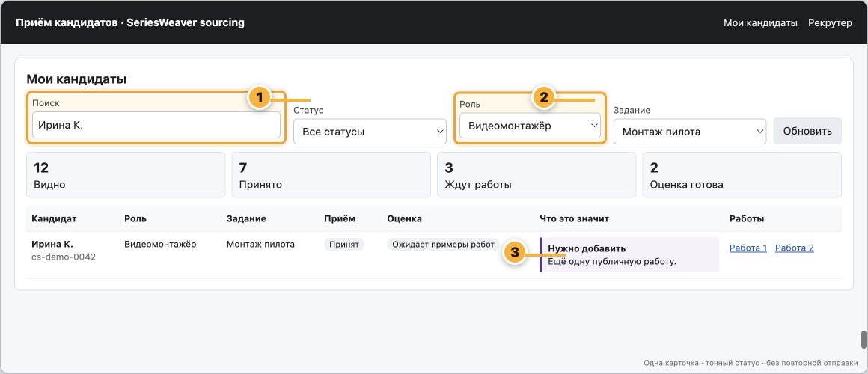868x374 pixels.
Task: Click the Нужно добавить note
Action: [629, 254]
